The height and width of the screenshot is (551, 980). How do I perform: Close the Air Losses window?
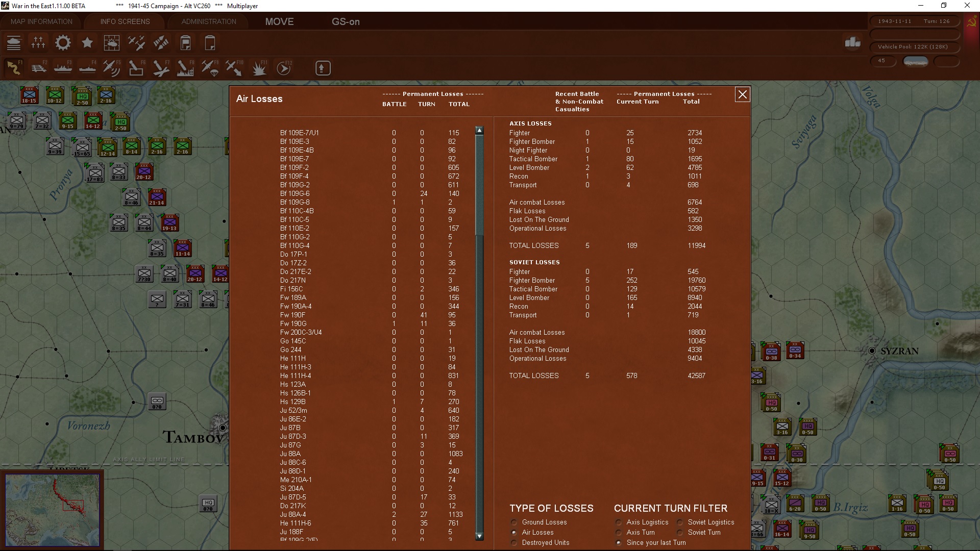pos(742,94)
